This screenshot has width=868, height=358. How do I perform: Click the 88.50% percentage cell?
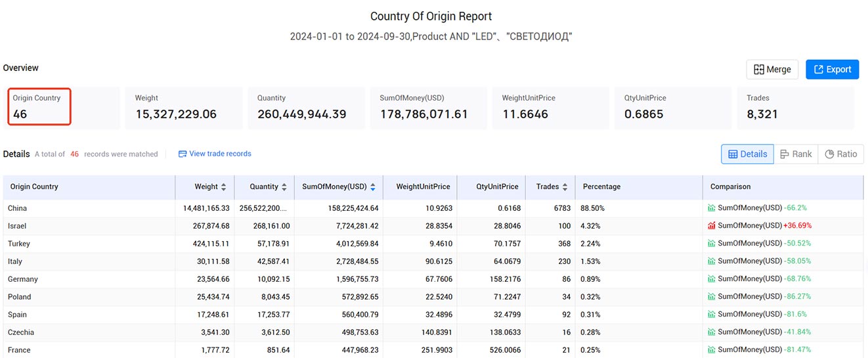point(594,208)
